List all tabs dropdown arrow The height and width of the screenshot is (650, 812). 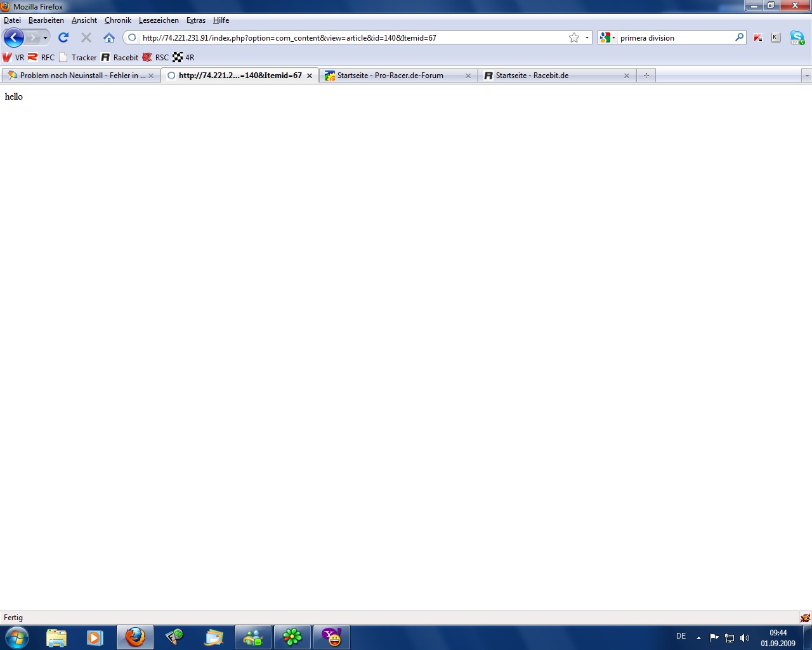[x=806, y=76]
